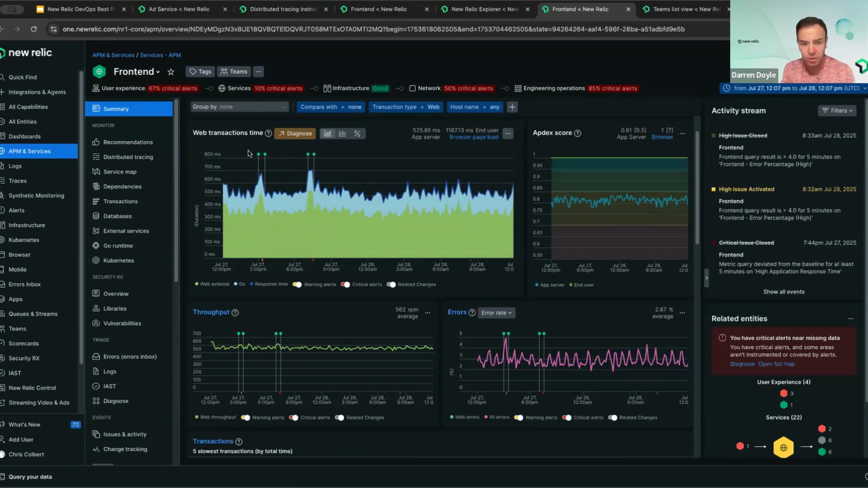Expand the Frontend entity name dropdown
The image size is (868, 488).
(158, 72)
